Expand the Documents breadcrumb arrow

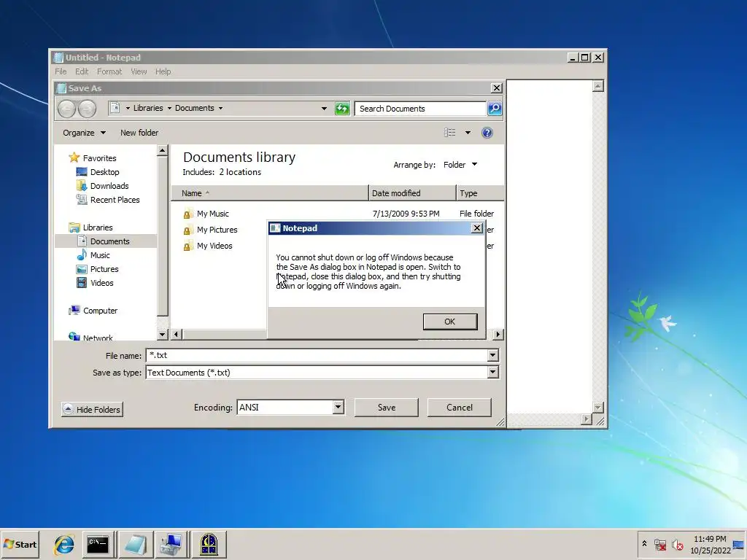[220, 108]
